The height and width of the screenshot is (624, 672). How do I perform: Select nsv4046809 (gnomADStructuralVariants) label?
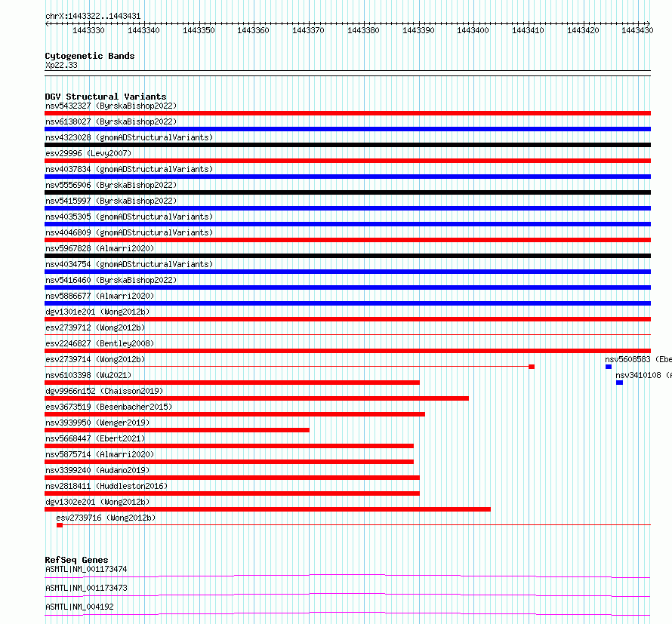pyautogui.click(x=129, y=232)
